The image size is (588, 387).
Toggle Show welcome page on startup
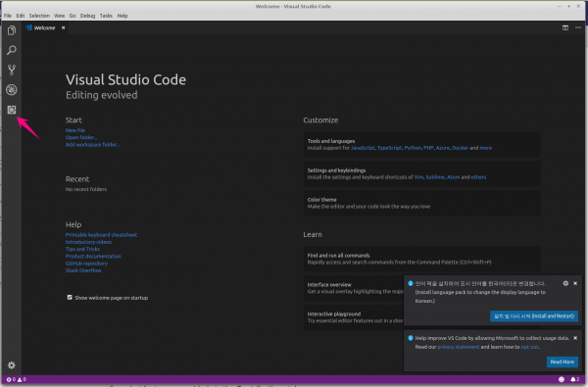click(x=70, y=298)
